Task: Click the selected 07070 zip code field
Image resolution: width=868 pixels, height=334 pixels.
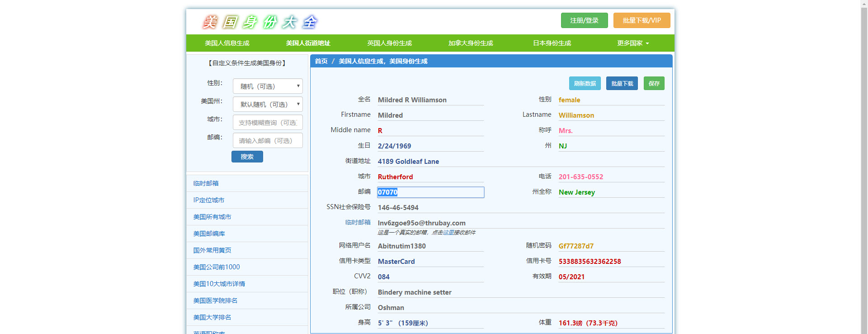Action: [430, 192]
